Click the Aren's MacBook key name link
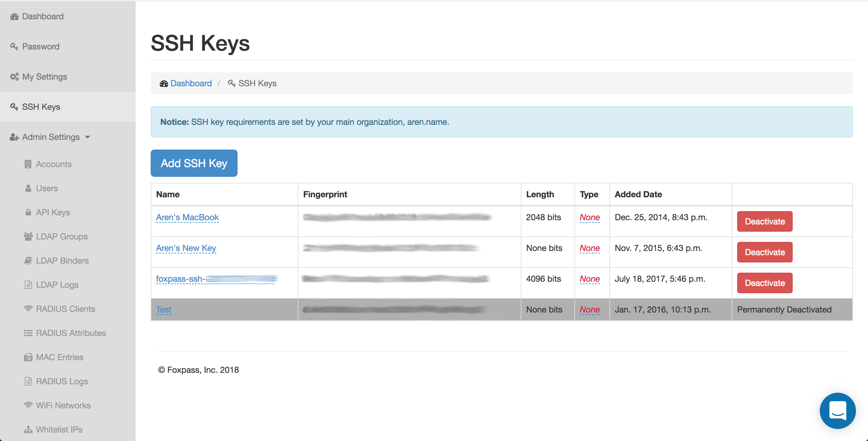The height and width of the screenshot is (441, 868). pos(187,217)
